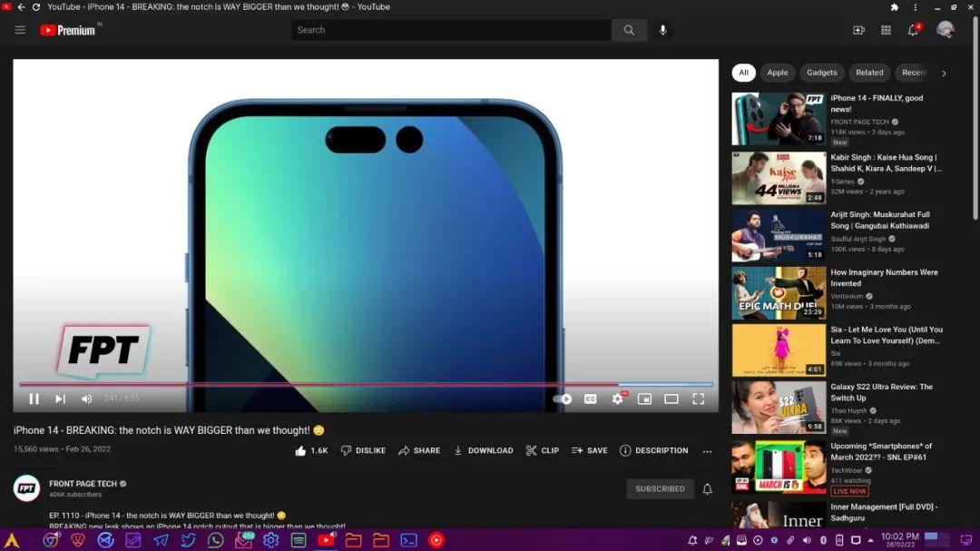Mute the video with the volume icon

tap(86, 398)
